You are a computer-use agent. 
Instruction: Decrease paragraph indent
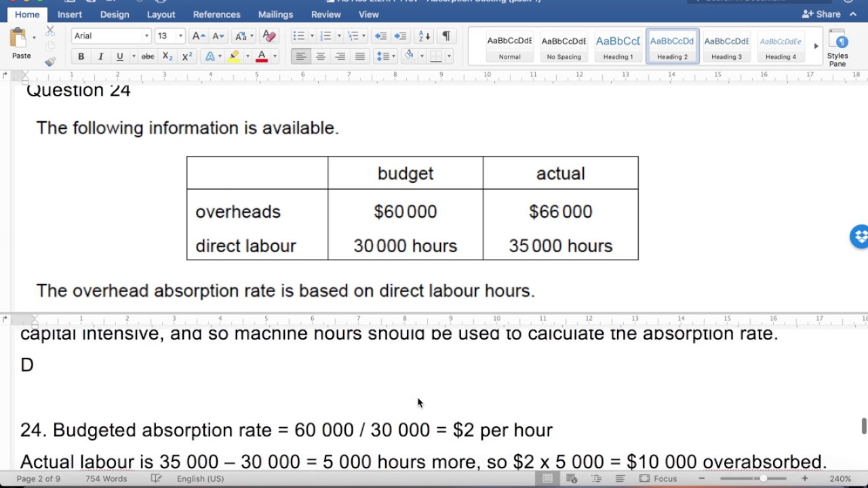click(380, 36)
